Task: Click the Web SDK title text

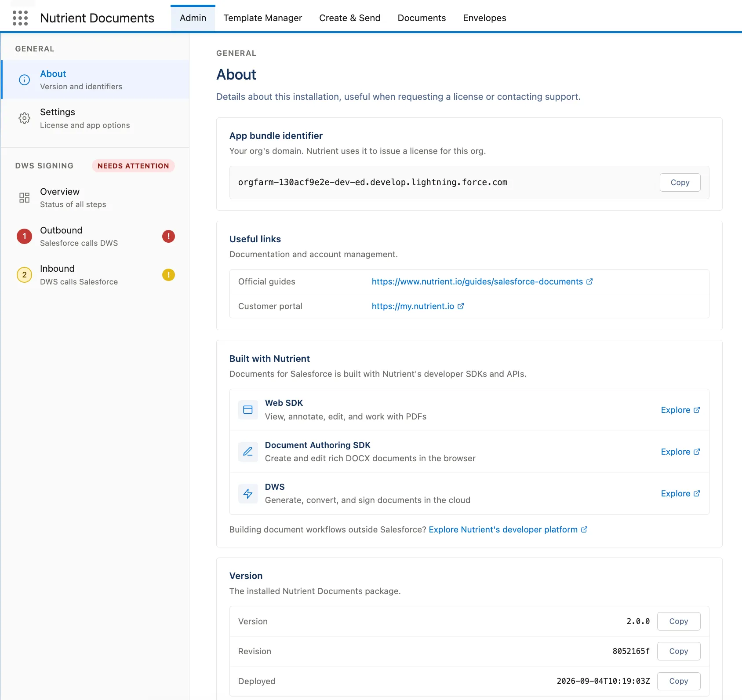Action: click(284, 403)
